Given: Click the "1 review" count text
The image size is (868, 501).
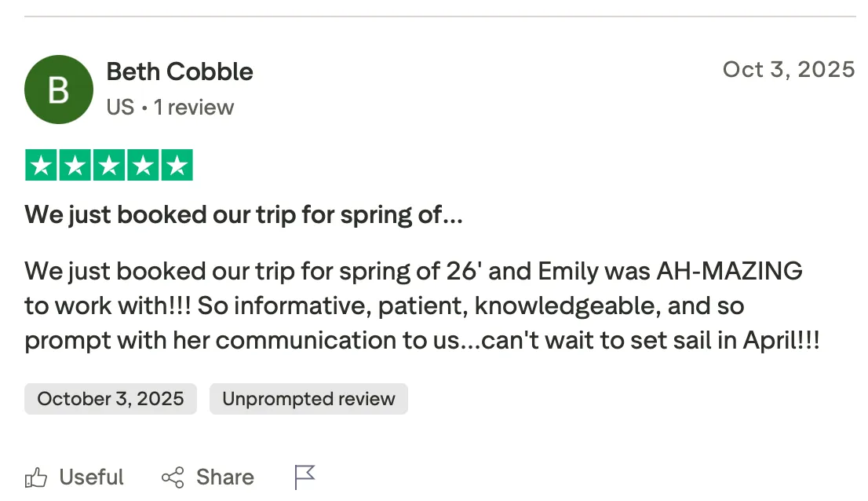Looking at the screenshot, I should tap(194, 107).
